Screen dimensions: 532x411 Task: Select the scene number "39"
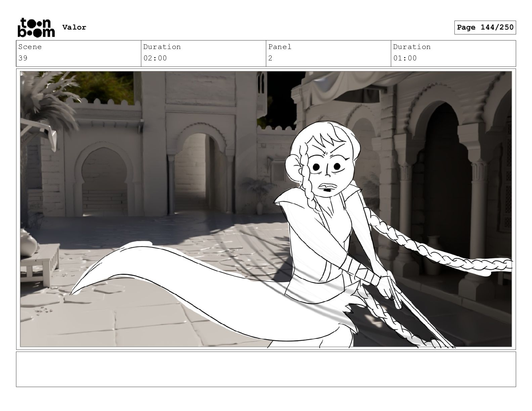(23, 58)
